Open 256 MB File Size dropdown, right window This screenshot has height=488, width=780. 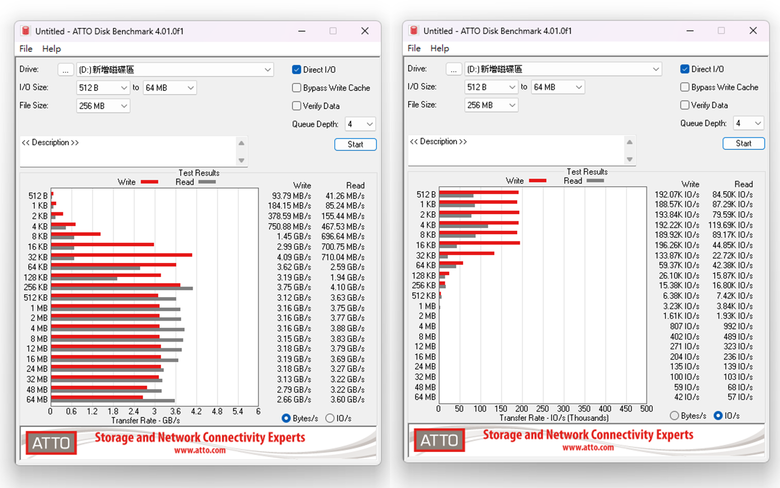coord(491,105)
